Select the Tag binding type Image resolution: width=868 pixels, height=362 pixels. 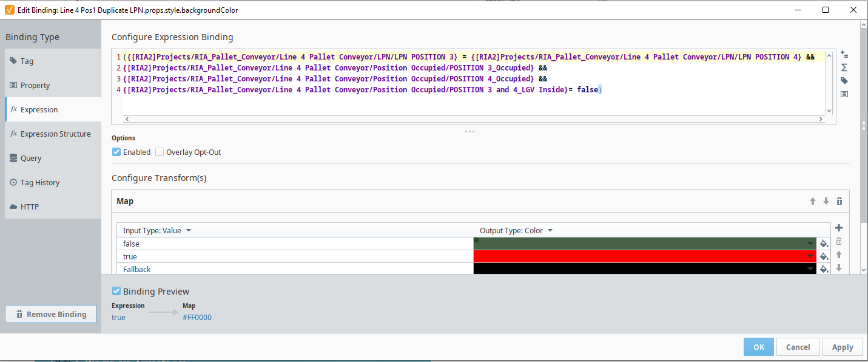(x=53, y=61)
